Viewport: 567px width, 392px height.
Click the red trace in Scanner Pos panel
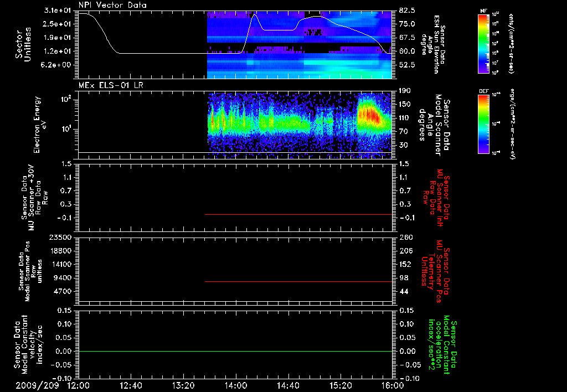pos(298,281)
